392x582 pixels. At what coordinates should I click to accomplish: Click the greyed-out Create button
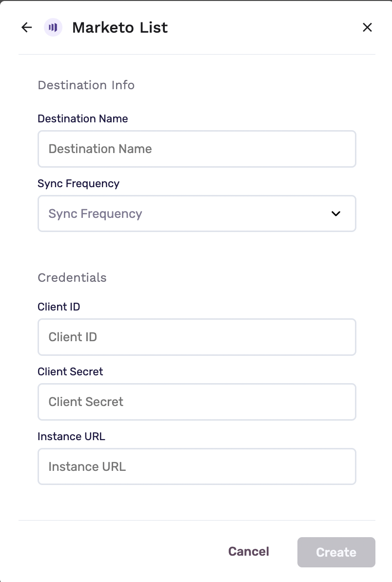[x=336, y=552]
